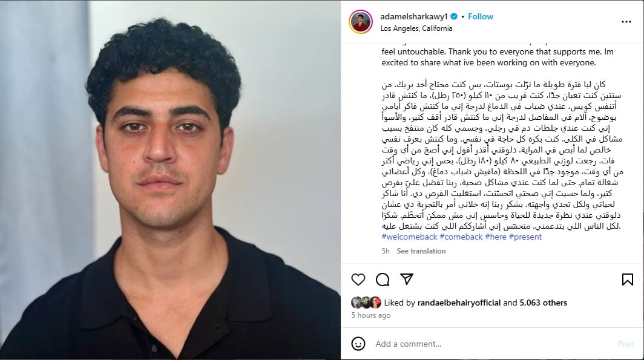Open the three-dot more options menu
644x360 pixels.
626,22
